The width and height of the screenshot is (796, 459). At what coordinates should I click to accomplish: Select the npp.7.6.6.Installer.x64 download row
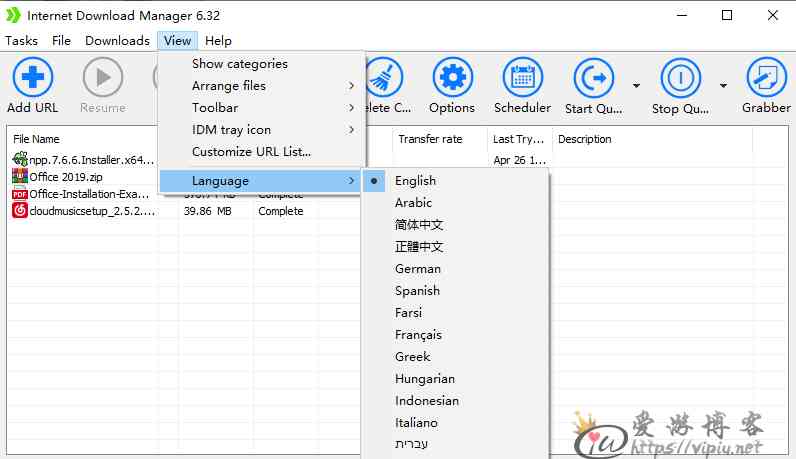91,159
